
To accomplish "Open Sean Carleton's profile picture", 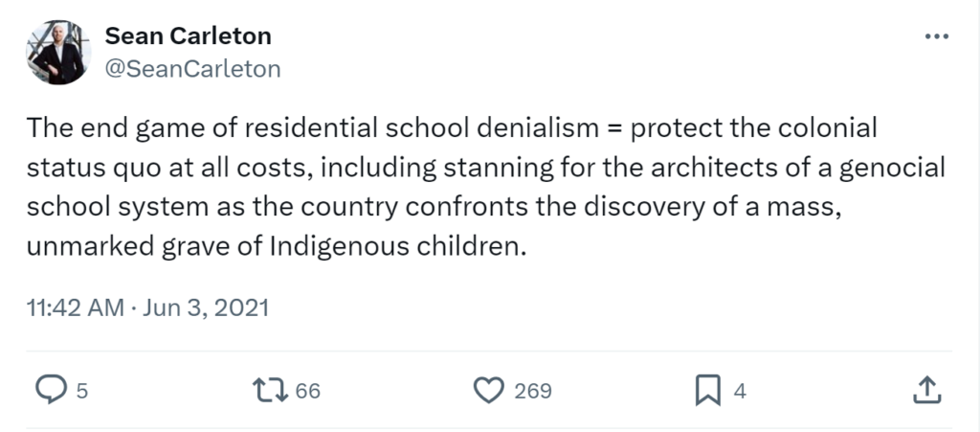I will pyautogui.click(x=58, y=53).
